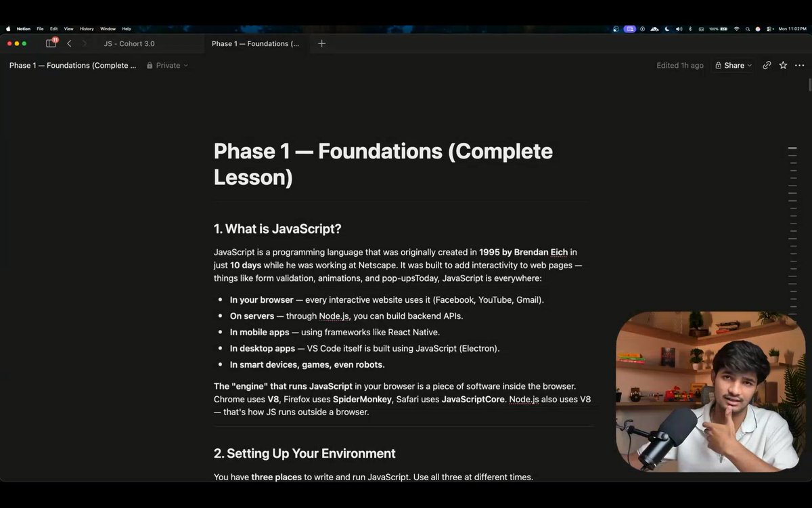Image resolution: width=812 pixels, height=508 pixels.
Task: Open the Siri icon in the menu bar
Action: 758,28
